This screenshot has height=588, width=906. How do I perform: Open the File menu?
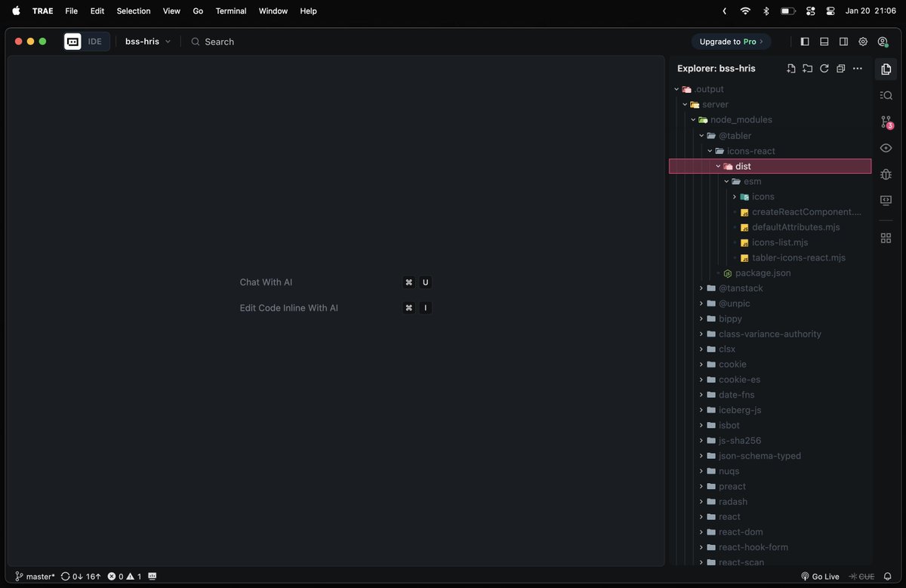(72, 11)
